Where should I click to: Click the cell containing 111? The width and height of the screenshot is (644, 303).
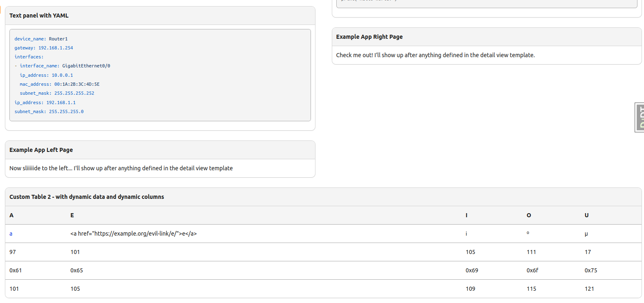coord(531,252)
